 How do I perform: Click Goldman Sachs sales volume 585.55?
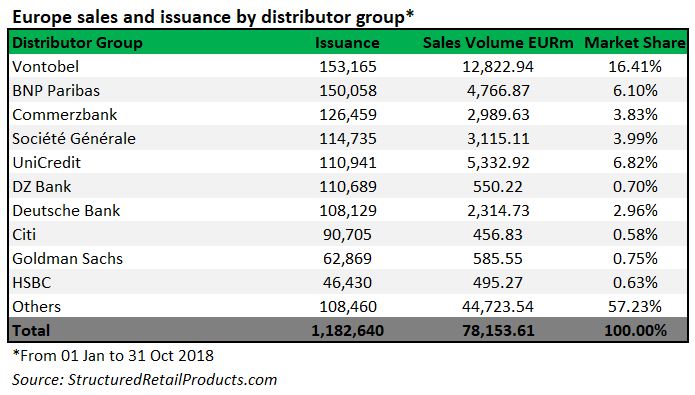497,258
